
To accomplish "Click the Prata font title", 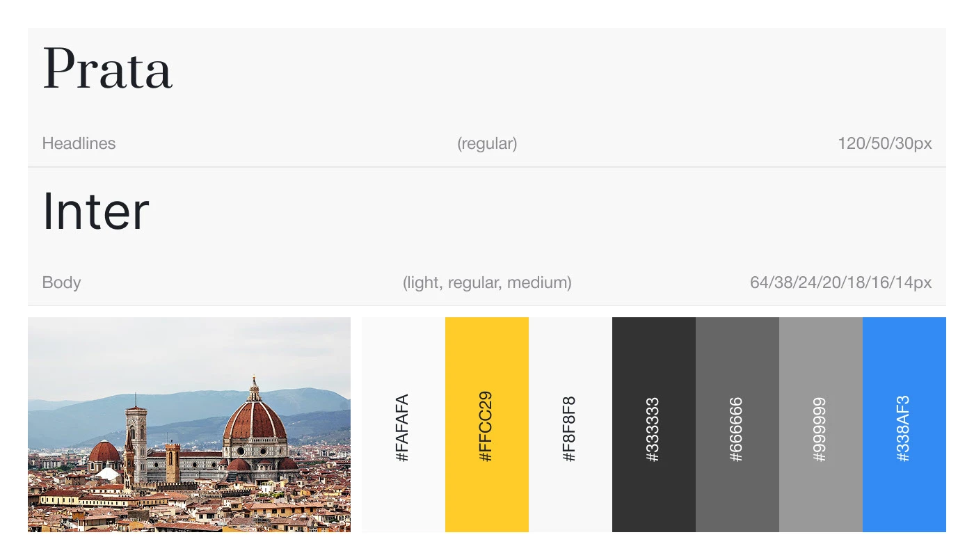I will coord(108,70).
